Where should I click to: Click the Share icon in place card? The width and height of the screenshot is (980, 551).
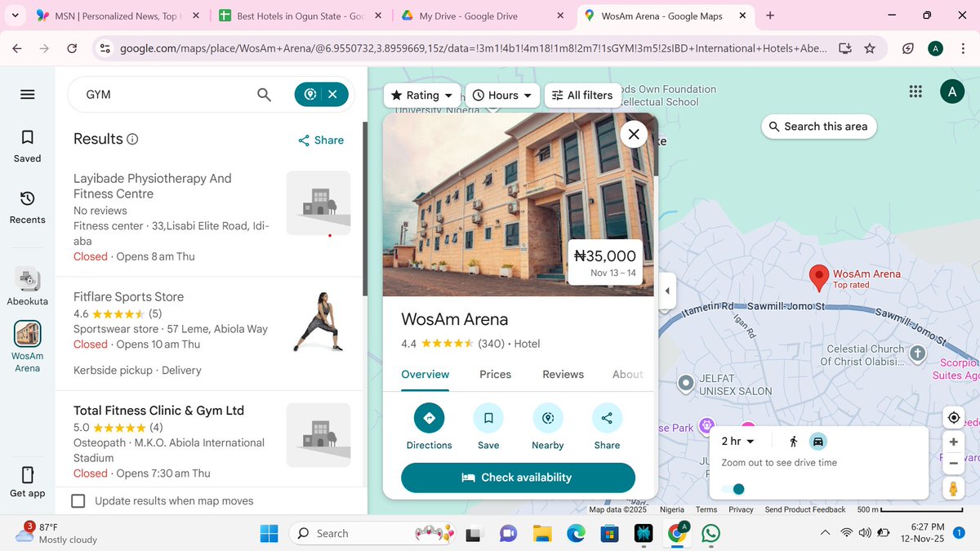(607, 418)
